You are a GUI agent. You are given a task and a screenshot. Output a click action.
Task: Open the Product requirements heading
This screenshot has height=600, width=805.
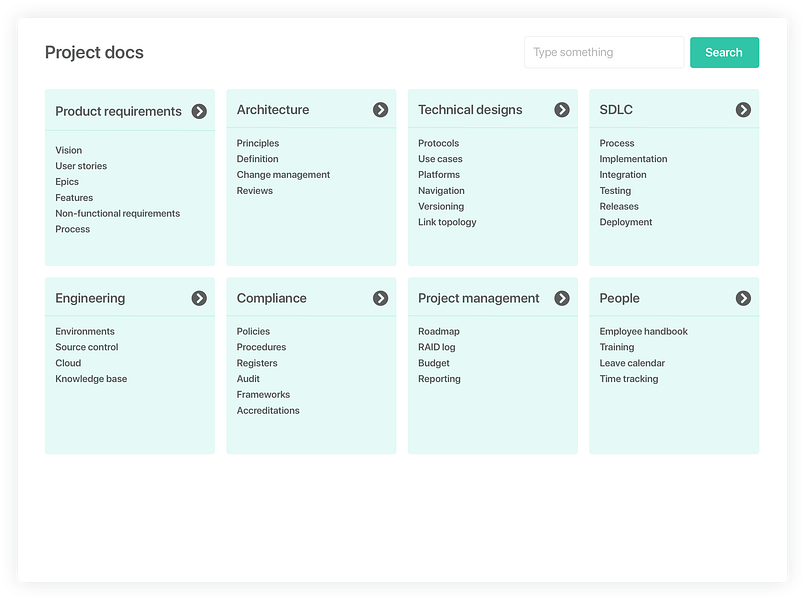119,111
